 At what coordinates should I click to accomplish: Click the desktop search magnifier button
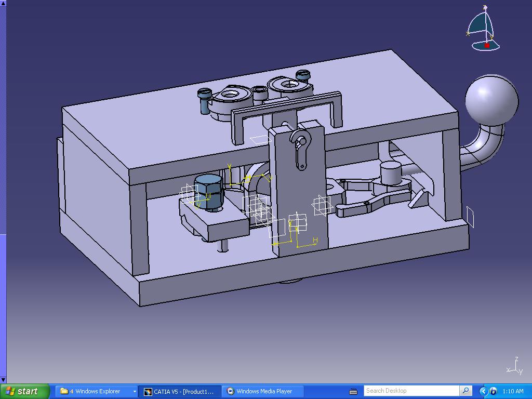click(466, 391)
